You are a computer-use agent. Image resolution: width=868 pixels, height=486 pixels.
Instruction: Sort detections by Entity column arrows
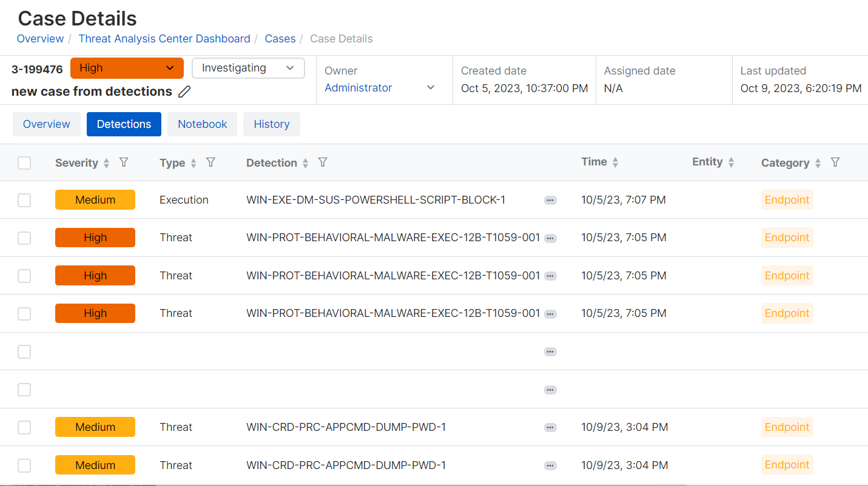pyautogui.click(x=731, y=162)
